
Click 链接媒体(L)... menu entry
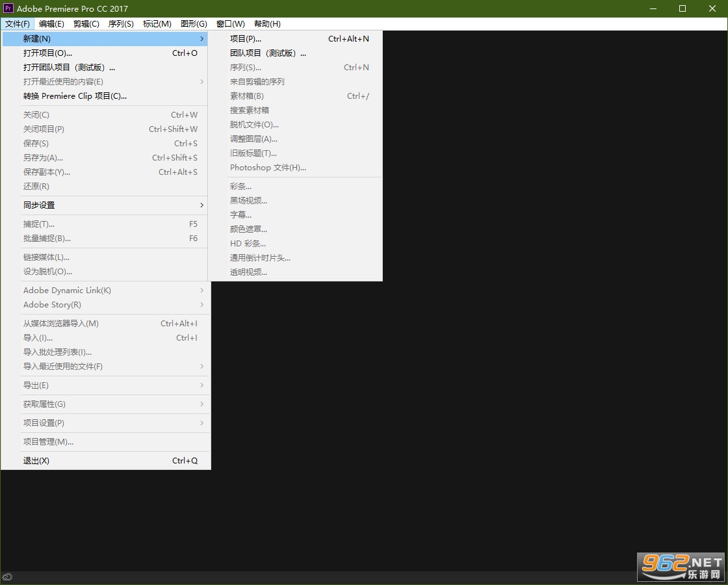(105, 257)
